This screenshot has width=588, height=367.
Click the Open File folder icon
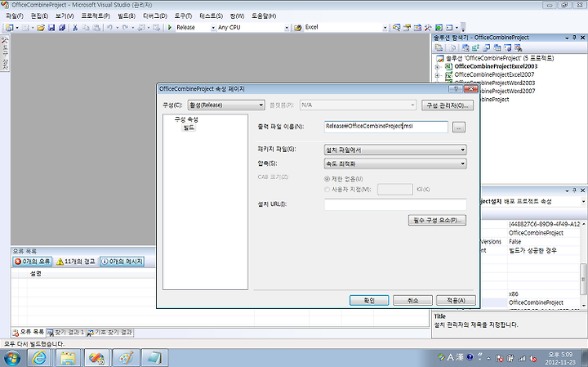click(41, 28)
